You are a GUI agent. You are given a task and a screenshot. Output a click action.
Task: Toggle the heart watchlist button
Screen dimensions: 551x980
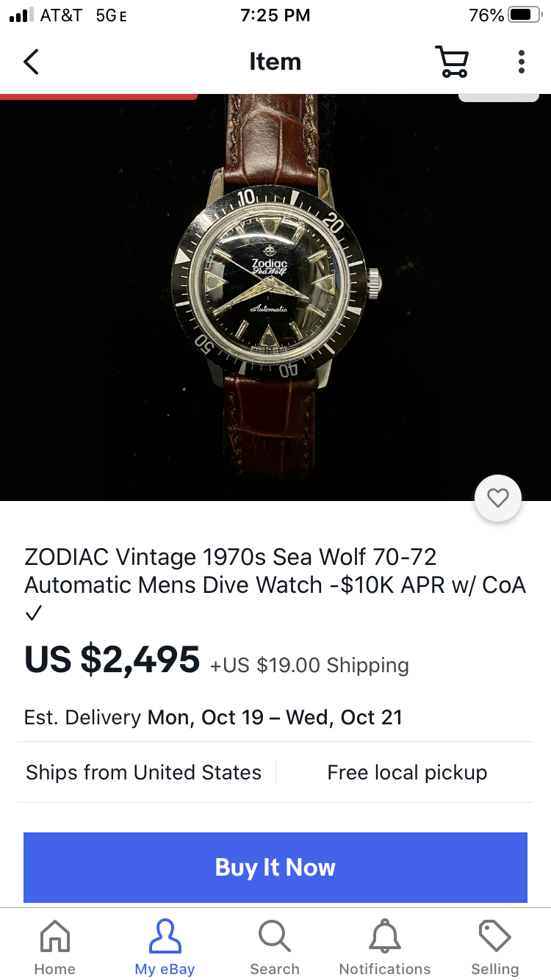[x=498, y=499]
